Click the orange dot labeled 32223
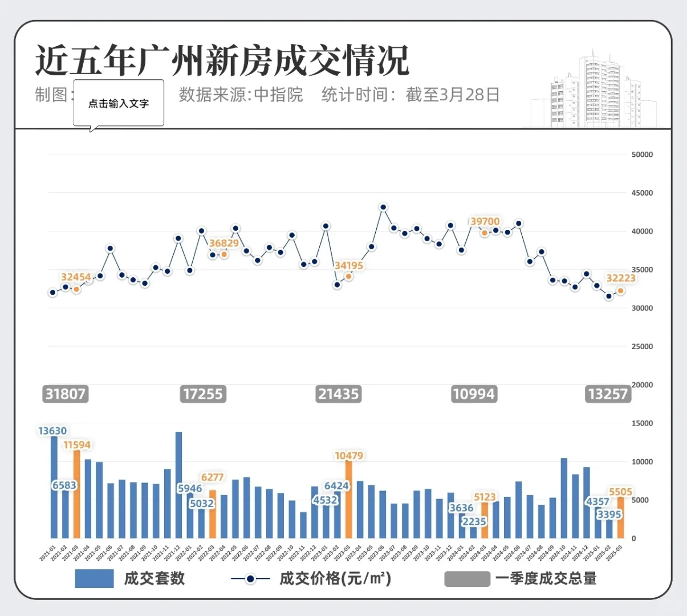 click(621, 291)
